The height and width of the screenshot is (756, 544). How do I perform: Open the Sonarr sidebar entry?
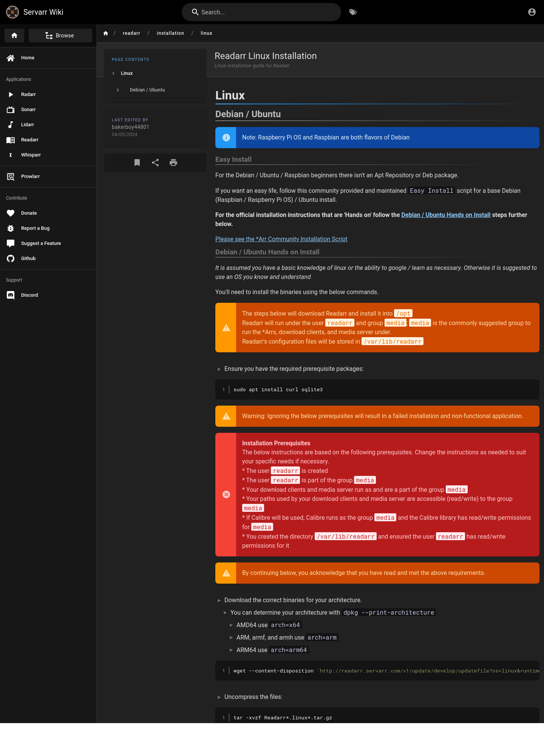48,110
